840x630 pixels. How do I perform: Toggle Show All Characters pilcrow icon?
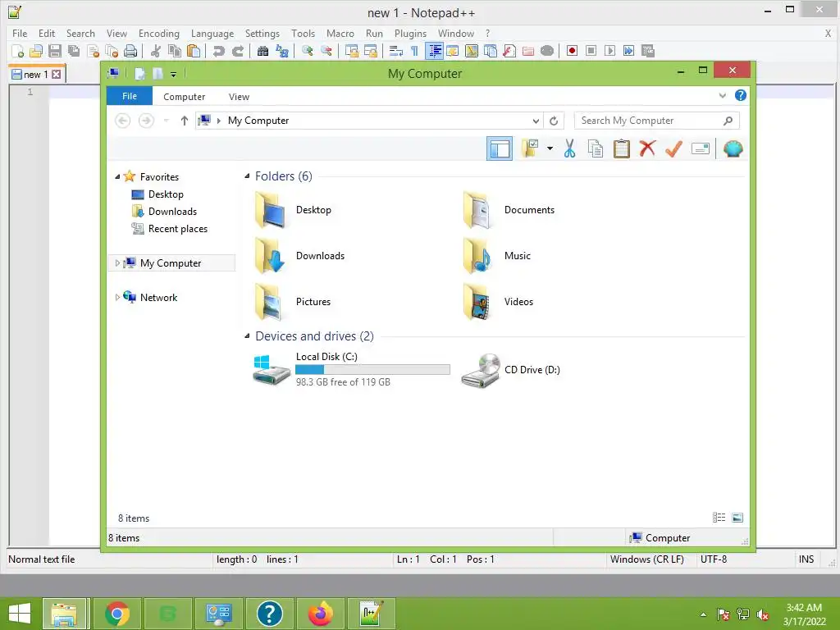414,51
